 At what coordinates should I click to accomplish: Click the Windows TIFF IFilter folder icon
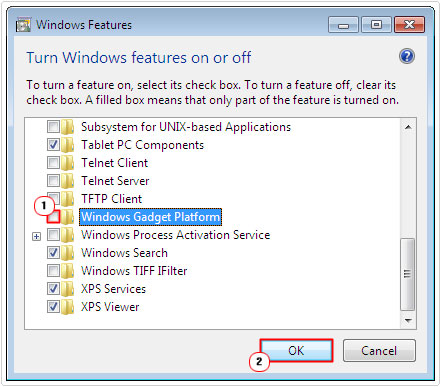click(x=67, y=271)
